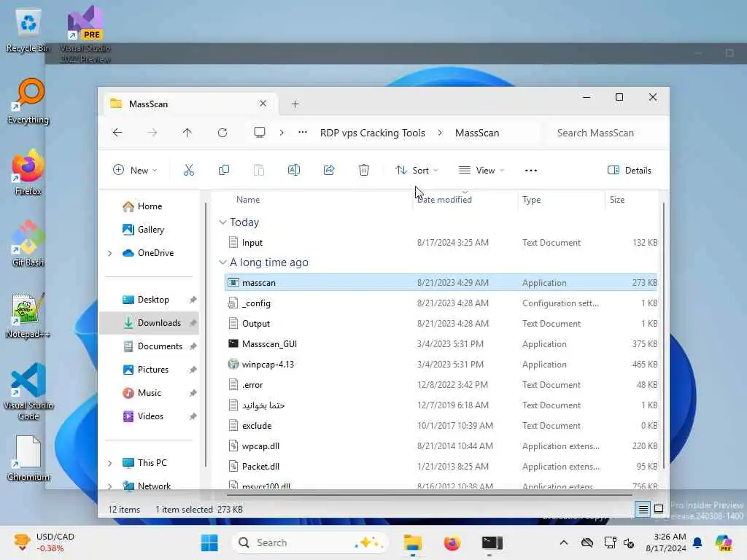Expand This PC in navigation pane

click(110, 463)
